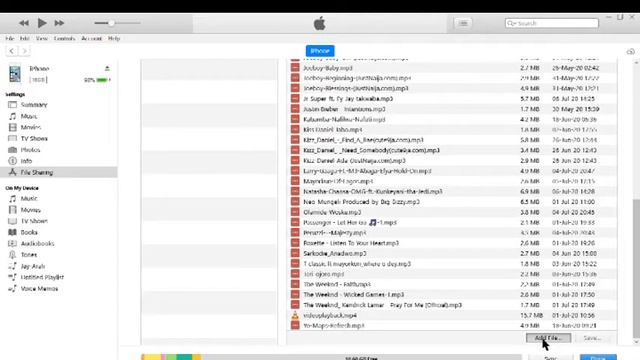This screenshot has height=360, width=640.
Task: Open Summary in Settings sidebar
Action: coord(34,105)
